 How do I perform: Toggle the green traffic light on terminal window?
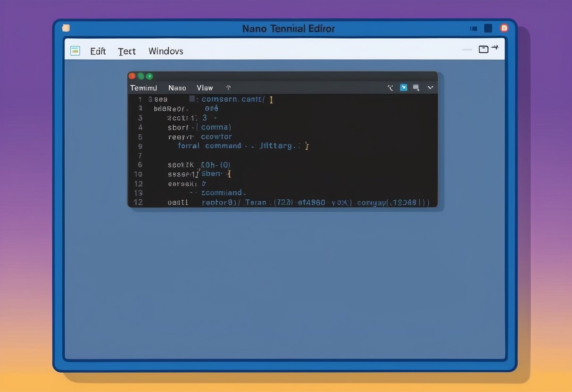[149, 76]
